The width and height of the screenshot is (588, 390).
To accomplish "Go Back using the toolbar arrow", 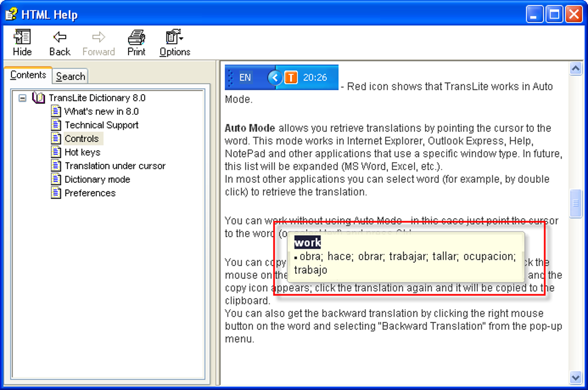I will point(59,43).
